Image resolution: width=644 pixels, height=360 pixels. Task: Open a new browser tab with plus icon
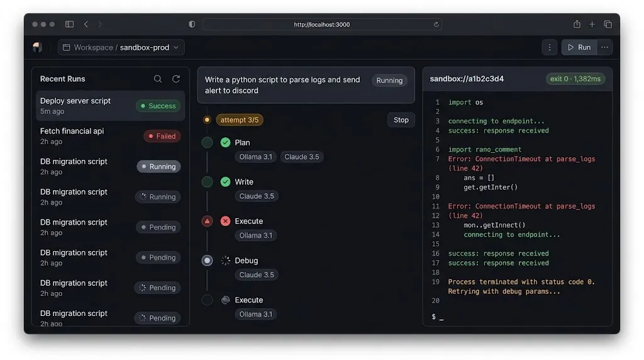pyautogui.click(x=592, y=25)
